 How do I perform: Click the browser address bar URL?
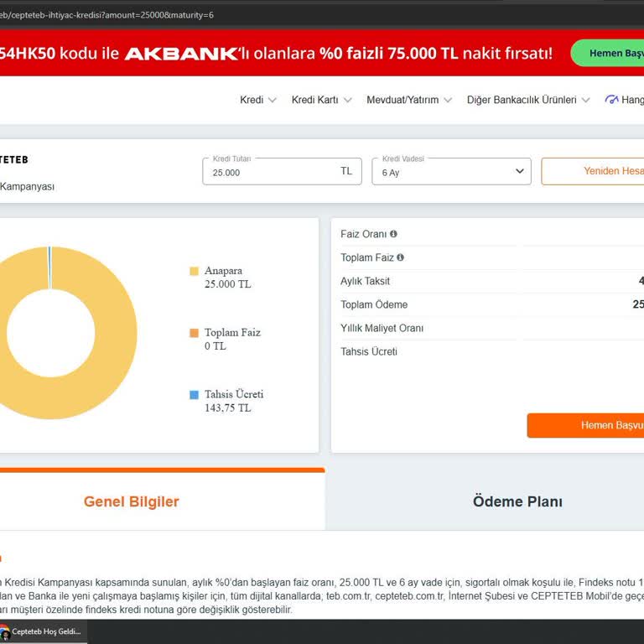[x=106, y=15]
